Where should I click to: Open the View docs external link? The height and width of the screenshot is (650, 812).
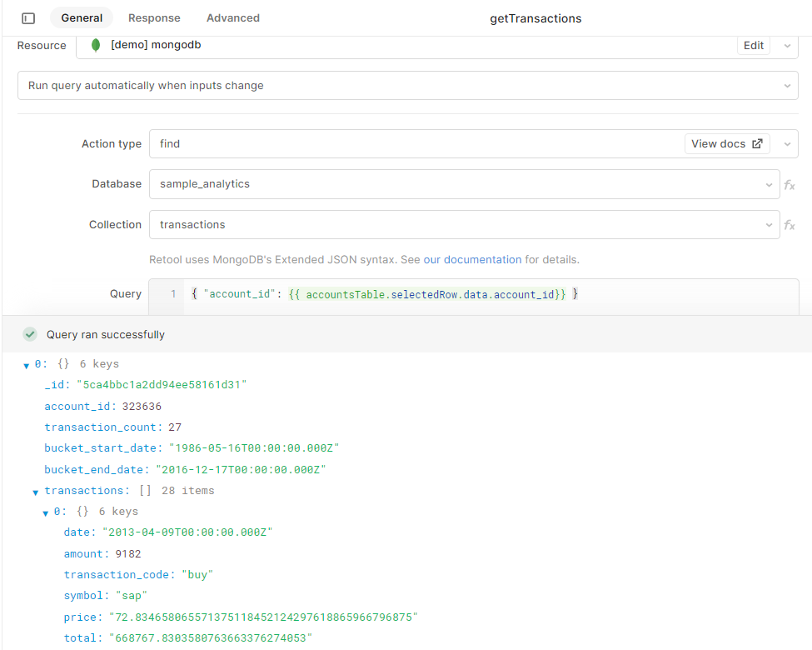[x=727, y=143]
